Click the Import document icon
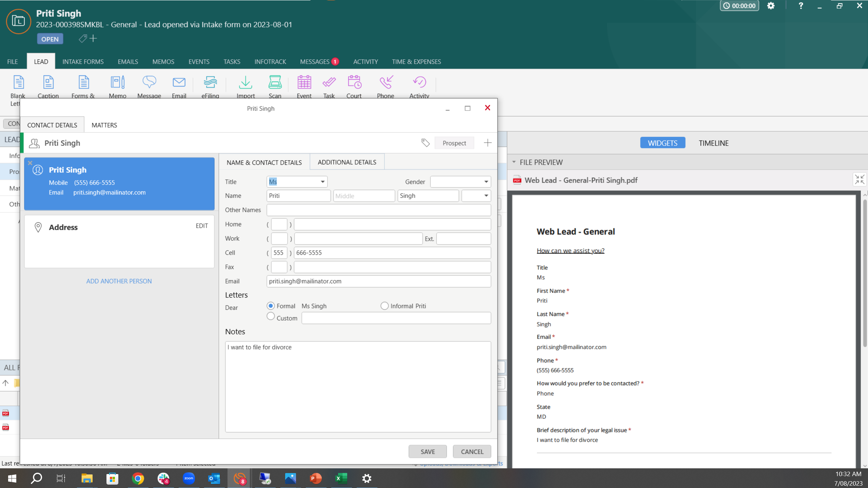868x488 pixels. (245, 82)
